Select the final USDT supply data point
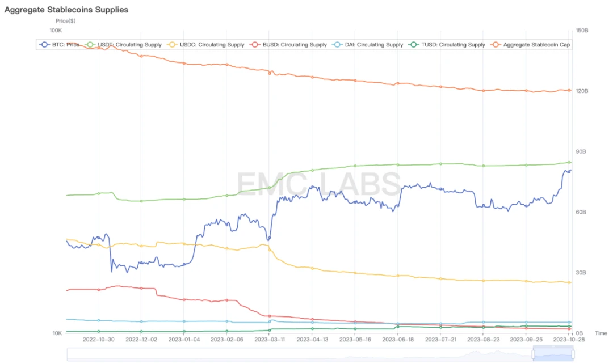Image resolution: width=613 pixels, height=364 pixels. point(569,162)
